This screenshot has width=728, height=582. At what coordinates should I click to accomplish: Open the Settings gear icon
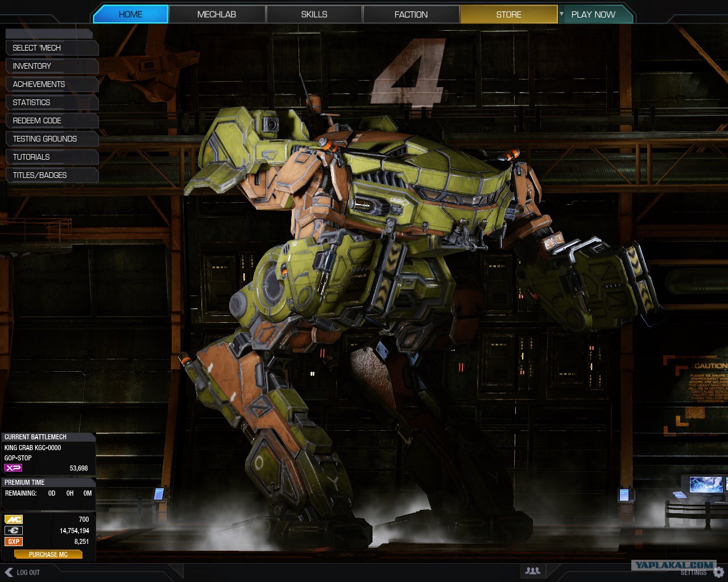719,572
